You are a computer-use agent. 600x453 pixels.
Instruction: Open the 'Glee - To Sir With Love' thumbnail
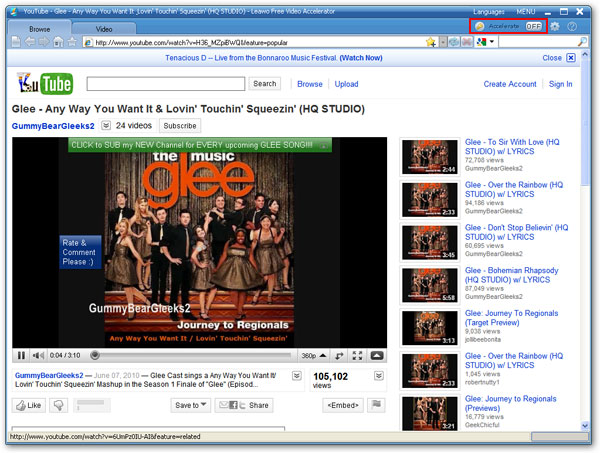tap(430, 157)
